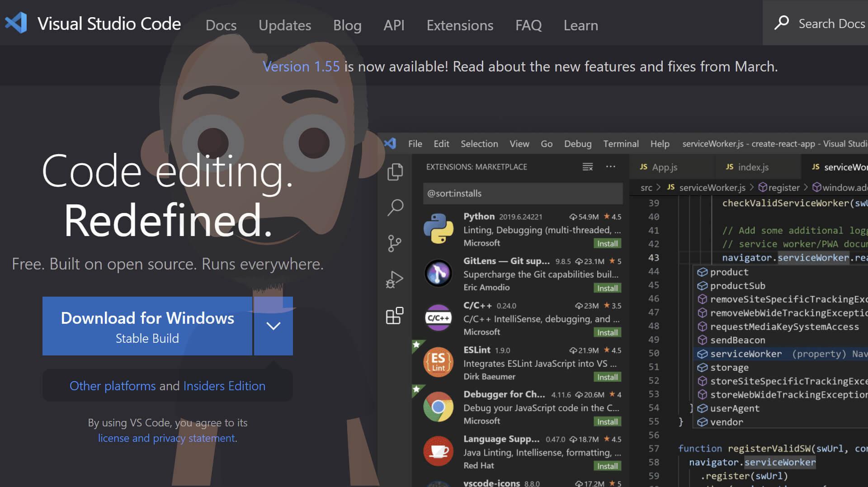The image size is (868, 487).
Task: Click the register breadcrumb segment
Action: (783, 188)
